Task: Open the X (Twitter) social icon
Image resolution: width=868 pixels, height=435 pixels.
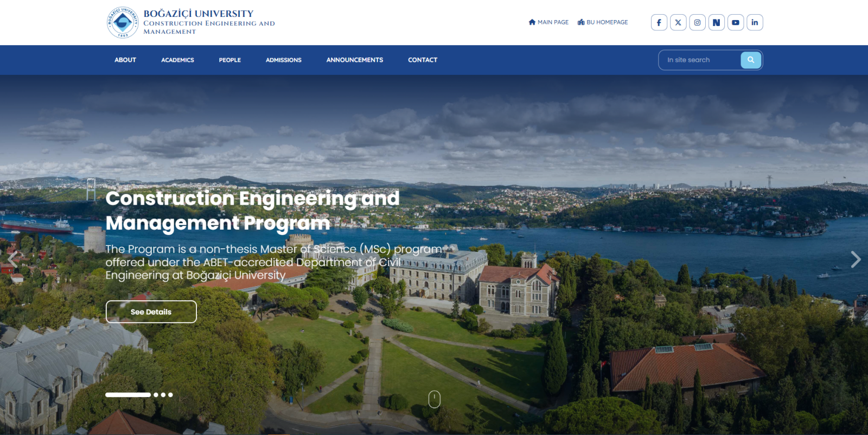Action: coord(678,22)
